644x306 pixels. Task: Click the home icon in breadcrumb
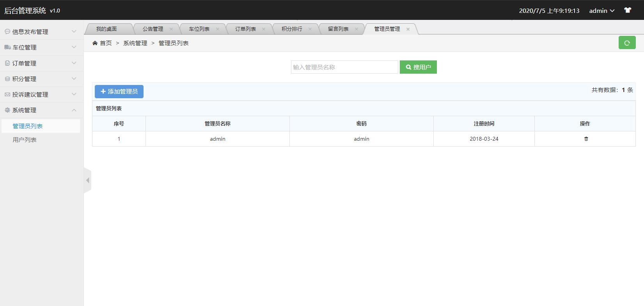tap(95, 43)
